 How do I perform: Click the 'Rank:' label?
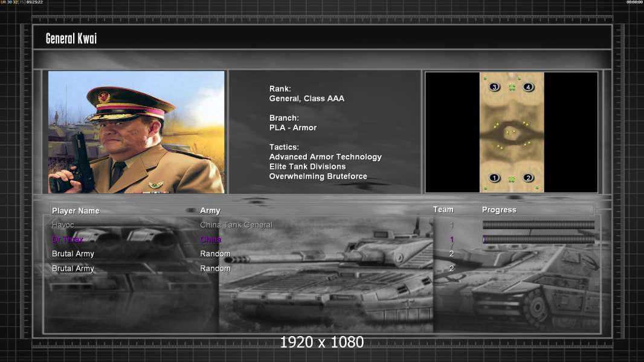[280, 89]
